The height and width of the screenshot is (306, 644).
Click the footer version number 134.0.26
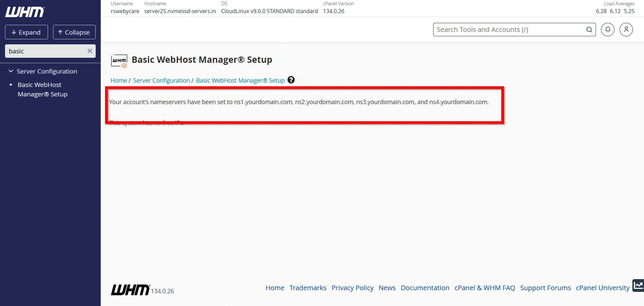click(163, 291)
